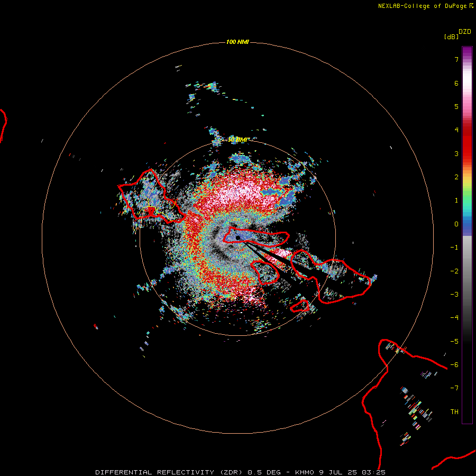Click the -7 scale value

coord(454,388)
